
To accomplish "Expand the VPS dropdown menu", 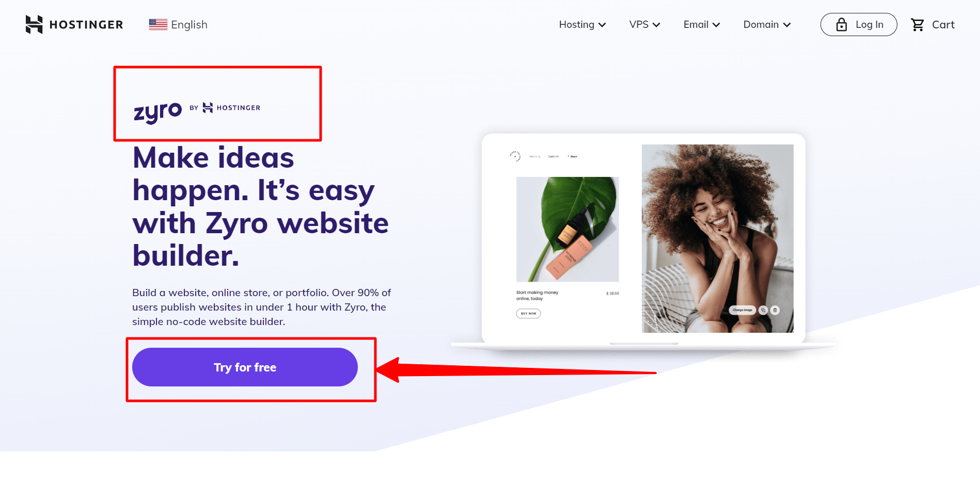I will [645, 25].
